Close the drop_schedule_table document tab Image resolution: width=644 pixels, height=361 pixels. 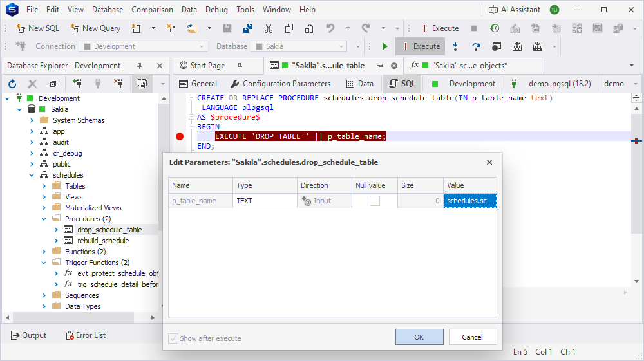(394, 66)
